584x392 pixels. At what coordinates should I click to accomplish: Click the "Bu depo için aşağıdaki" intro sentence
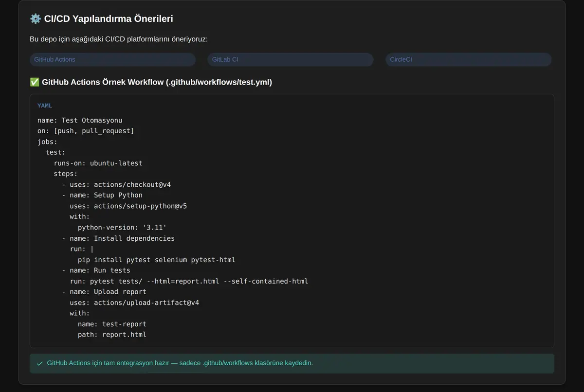coord(119,39)
